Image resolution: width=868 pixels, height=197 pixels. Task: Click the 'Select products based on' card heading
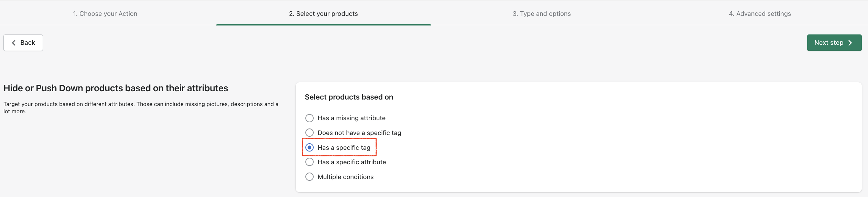click(x=349, y=97)
